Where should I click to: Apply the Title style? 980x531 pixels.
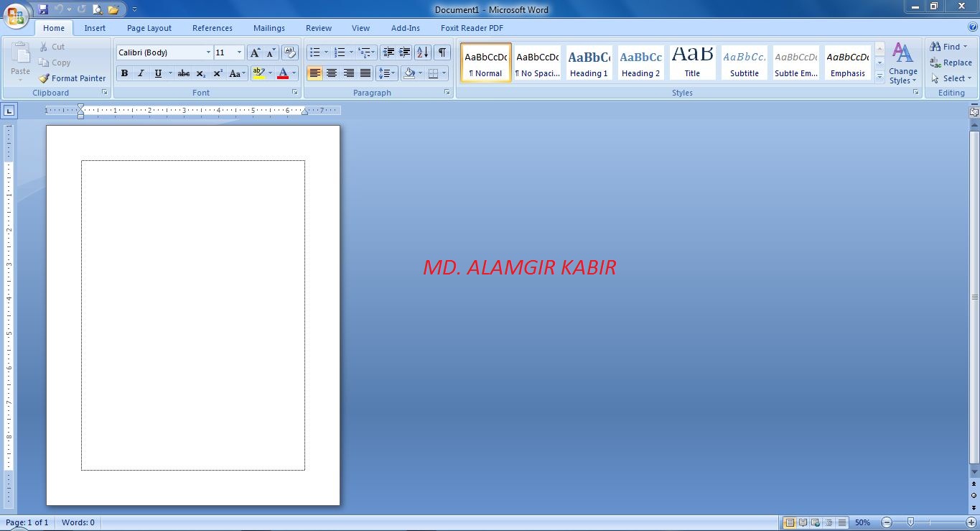coord(692,63)
